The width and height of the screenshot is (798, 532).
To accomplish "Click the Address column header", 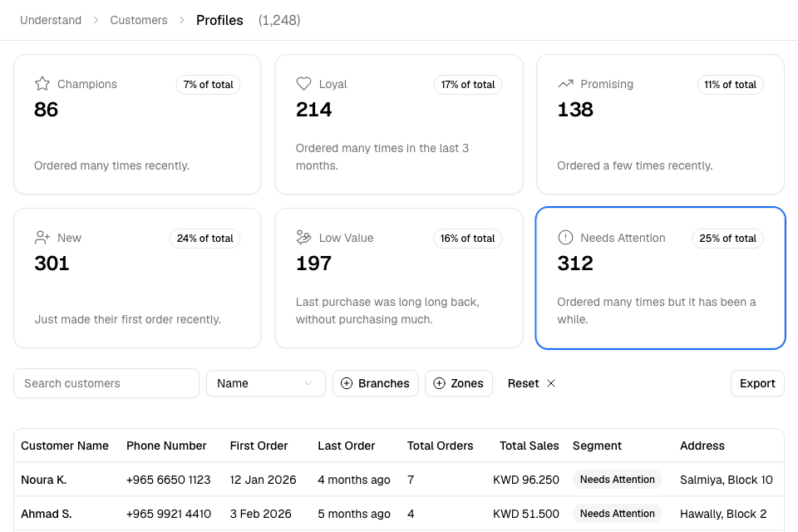I will [702, 446].
